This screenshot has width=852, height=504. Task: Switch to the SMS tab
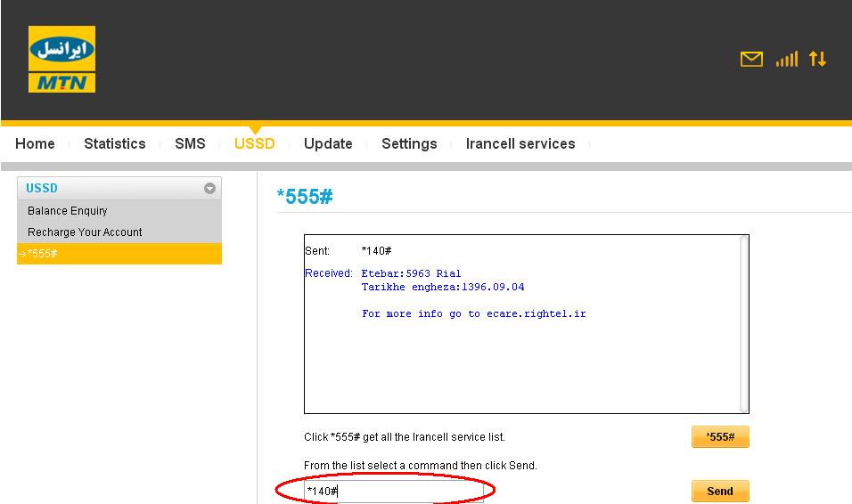(x=190, y=144)
